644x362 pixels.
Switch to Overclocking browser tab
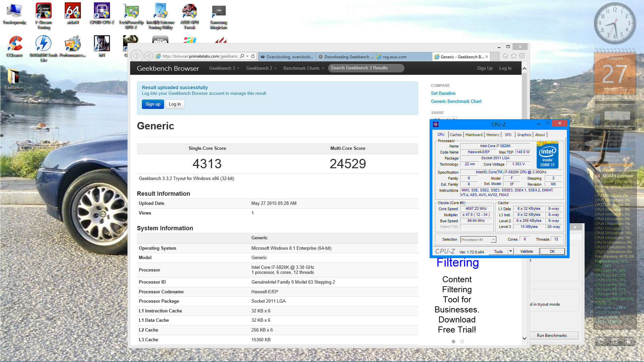coord(287,57)
